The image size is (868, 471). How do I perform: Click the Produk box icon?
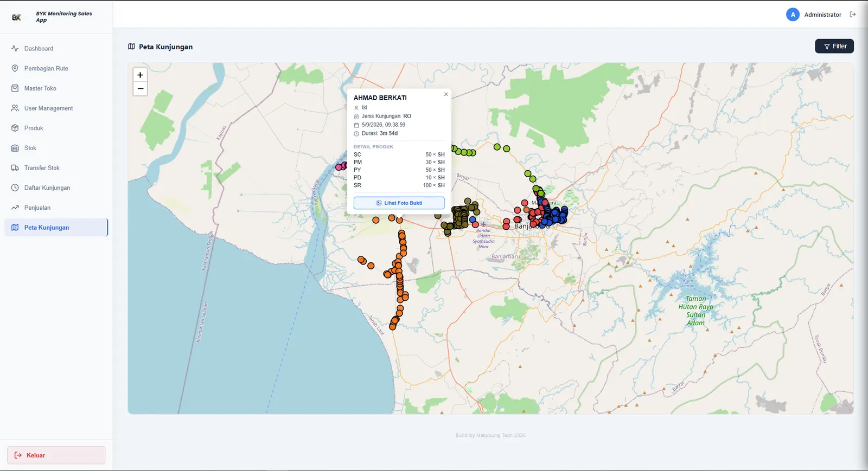[15, 128]
